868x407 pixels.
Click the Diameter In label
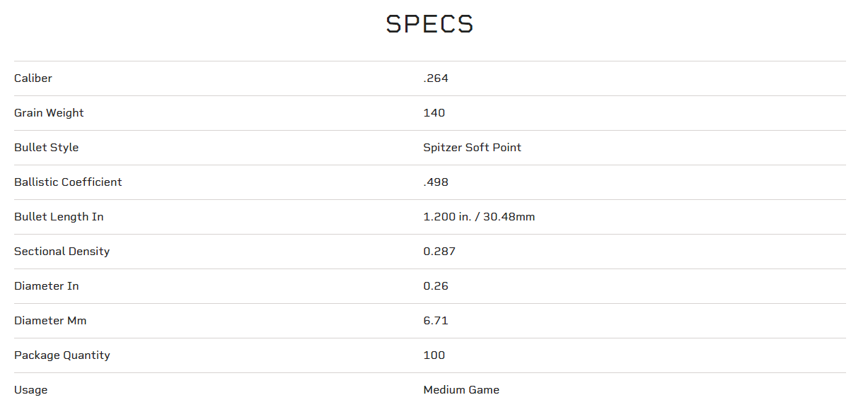click(47, 286)
